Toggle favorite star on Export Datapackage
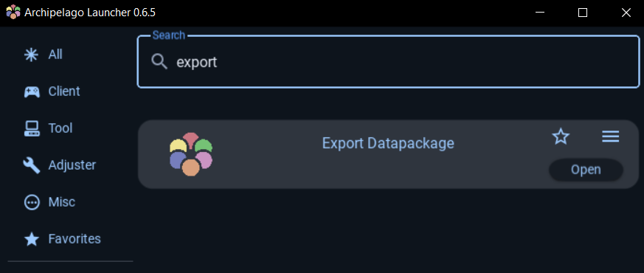644x273 pixels. [x=561, y=136]
